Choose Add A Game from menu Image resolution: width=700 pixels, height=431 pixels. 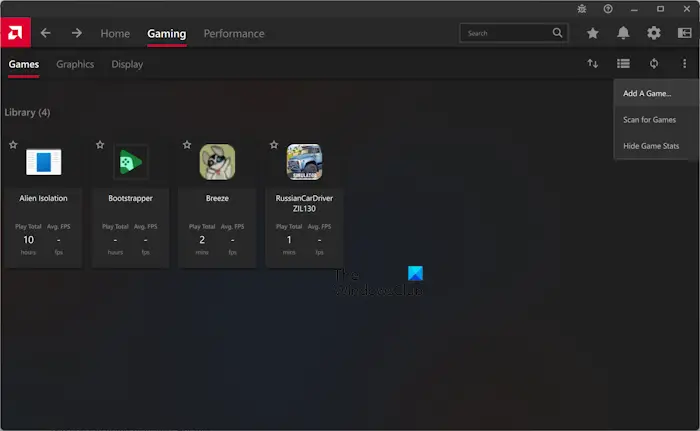click(x=657, y=93)
